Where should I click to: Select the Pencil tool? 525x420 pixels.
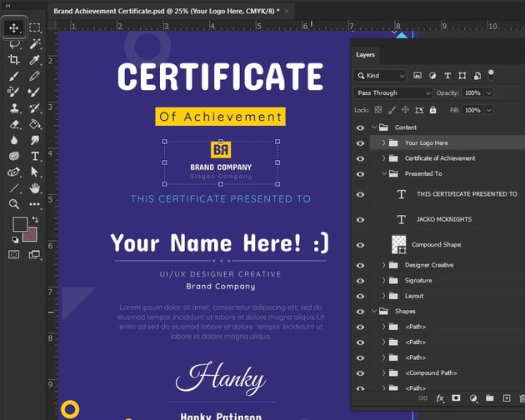coord(34,76)
